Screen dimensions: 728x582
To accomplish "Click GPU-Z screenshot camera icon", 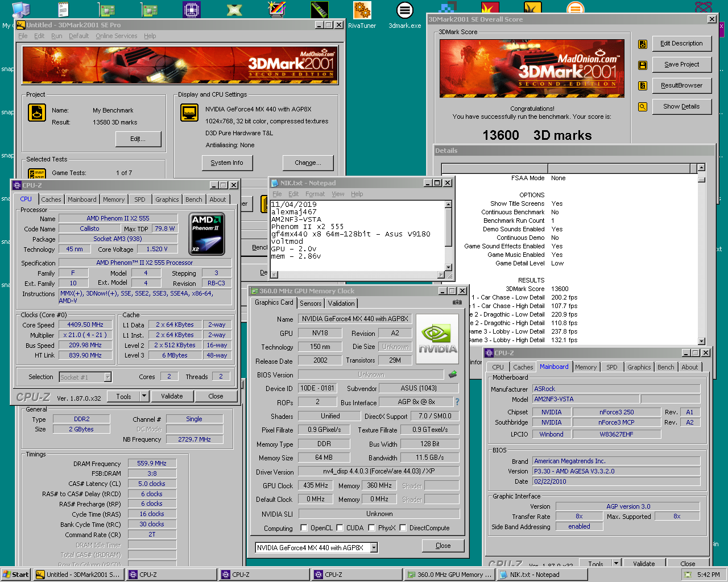I will point(457,302).
